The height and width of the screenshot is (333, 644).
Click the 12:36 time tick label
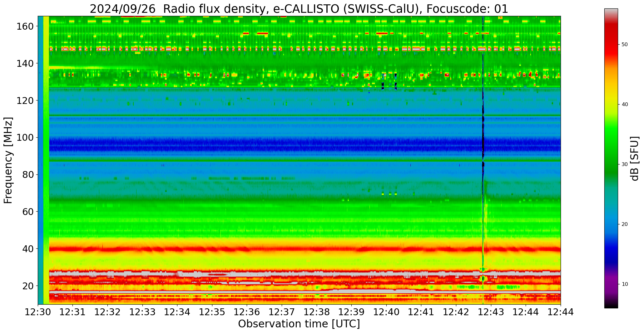(x=247, y=312)
